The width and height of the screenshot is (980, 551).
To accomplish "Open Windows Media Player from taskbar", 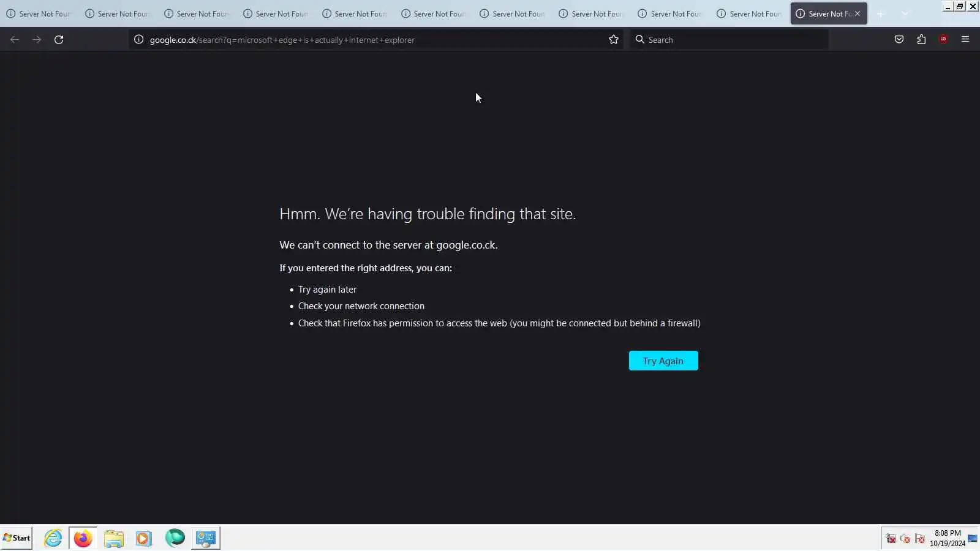I will pos(144,538).
